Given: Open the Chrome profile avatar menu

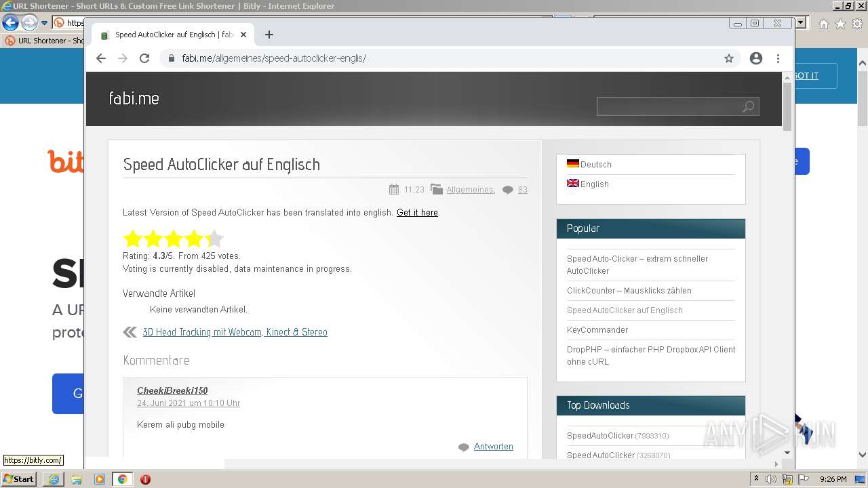Looking at the screenshot, I should (x=756, y=58).
